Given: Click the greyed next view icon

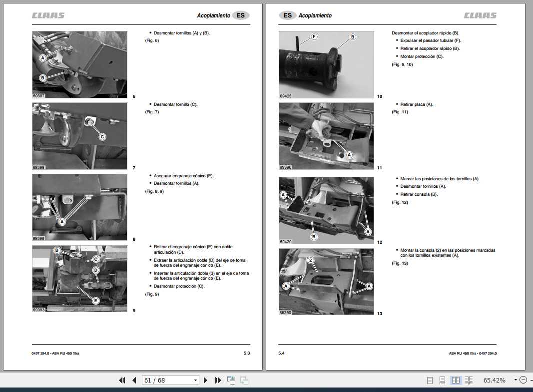Looking at the screenshot, I should click(244, 380).
